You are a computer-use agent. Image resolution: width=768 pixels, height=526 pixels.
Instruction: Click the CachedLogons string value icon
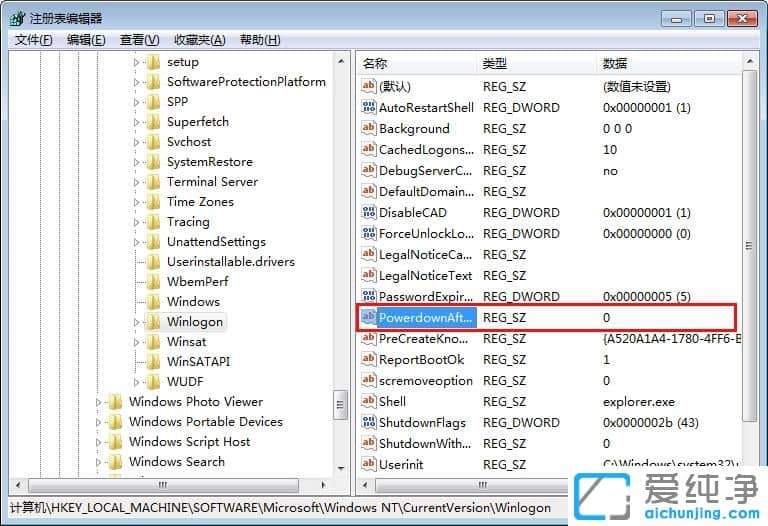click(x=368, y=149)
